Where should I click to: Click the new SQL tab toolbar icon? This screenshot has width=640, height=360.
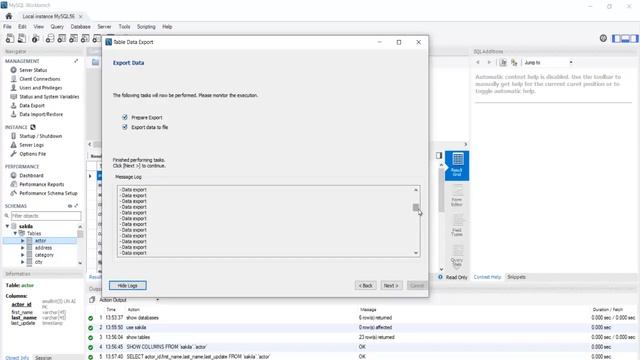(x=10, y=39)
